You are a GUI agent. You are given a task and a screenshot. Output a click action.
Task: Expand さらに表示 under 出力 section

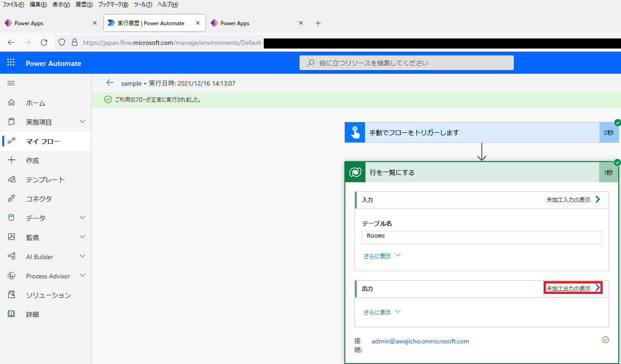(x=382, y=312)
